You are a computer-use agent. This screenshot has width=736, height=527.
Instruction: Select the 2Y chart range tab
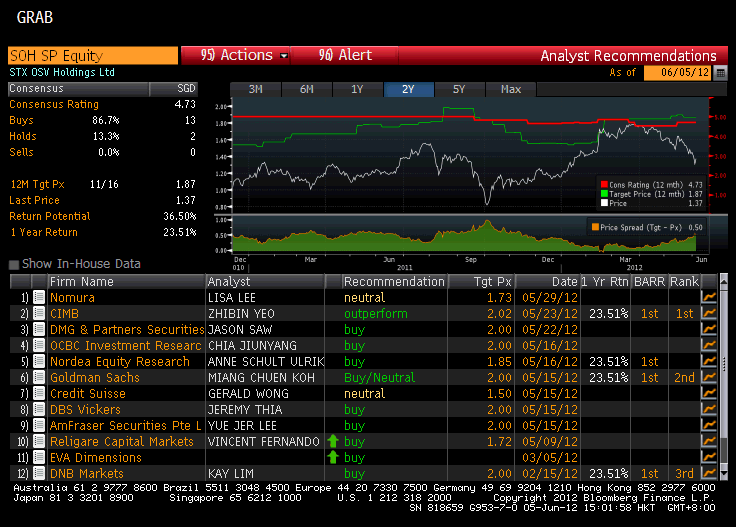[408, 89]
